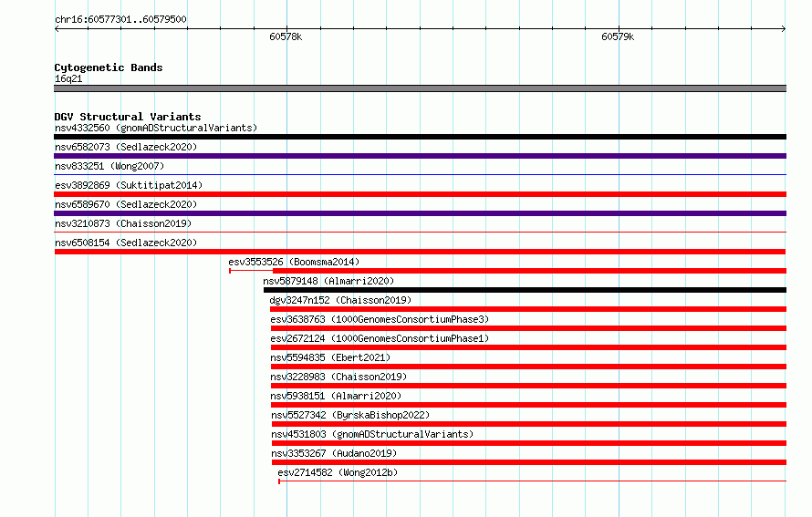Open nsv4531803 (gnomADStructuralVariants) label
This screenshot has width=812, height=517.
pyautogui.click(x=372, y=434)
